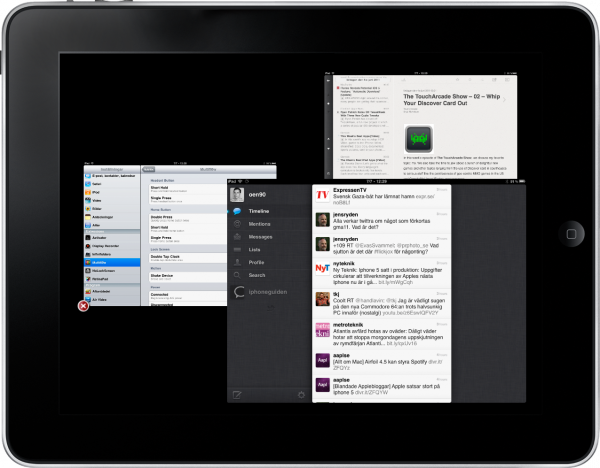
Task: Click the down arrow in the Reeder sidebar
Action: 328,148
